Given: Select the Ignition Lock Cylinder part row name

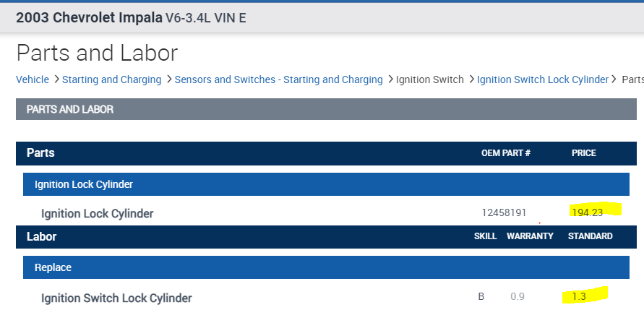Looking at the screenshot, I should coord(97,214).
